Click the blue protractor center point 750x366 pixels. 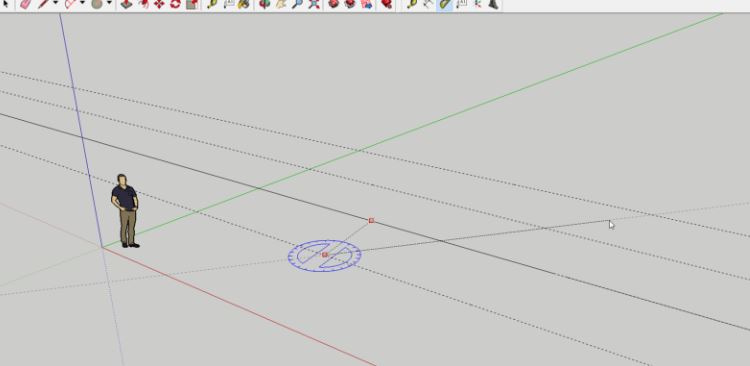tap(325, 255)
